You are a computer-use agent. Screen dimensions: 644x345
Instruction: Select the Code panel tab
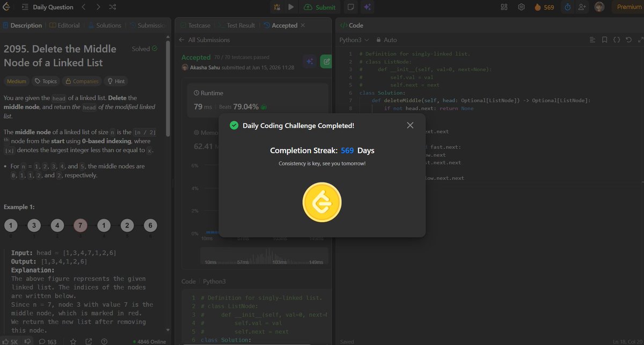[x=352, y=25]
